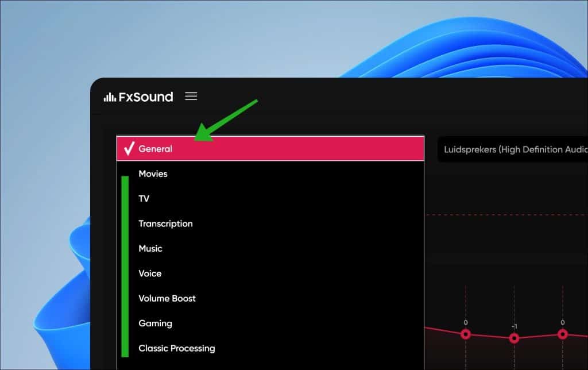Open the FxSound hamburger menu

tap(191, 97)
